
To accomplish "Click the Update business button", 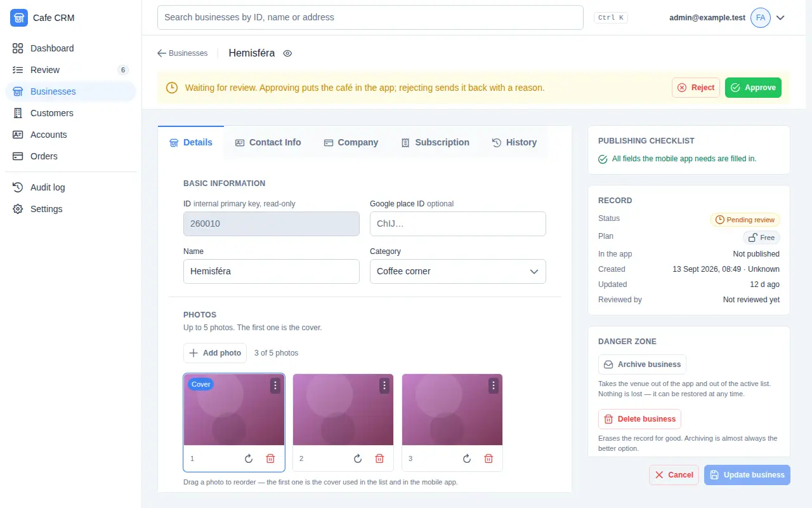I will (747, 475).
